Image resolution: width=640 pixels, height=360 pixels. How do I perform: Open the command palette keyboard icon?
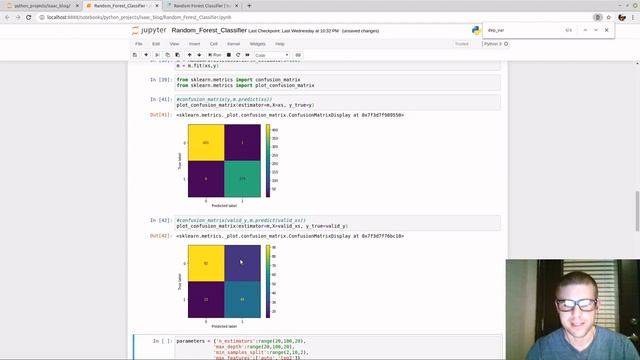pyautogui.click(x=298, y=55)
